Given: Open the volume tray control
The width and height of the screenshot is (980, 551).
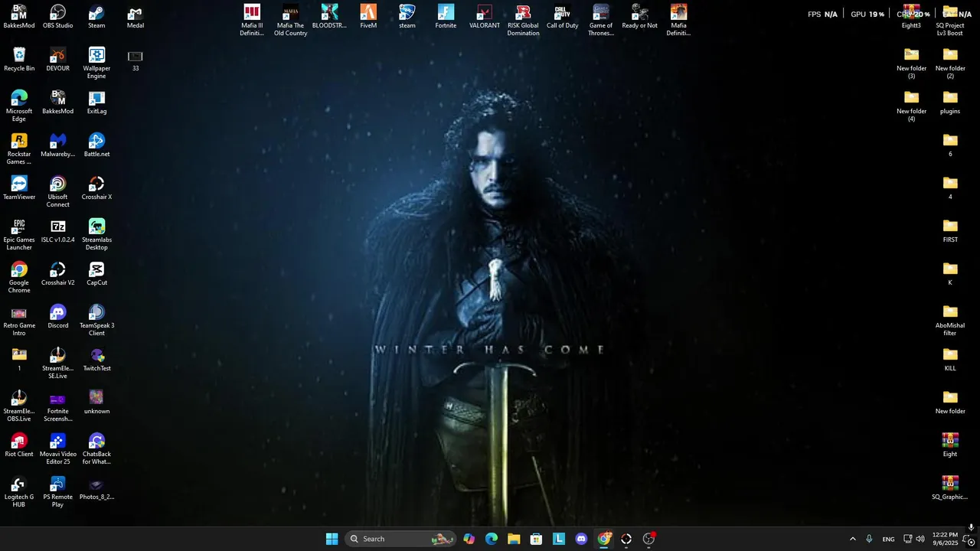Looking at the screenshot, I should (920, 539).
